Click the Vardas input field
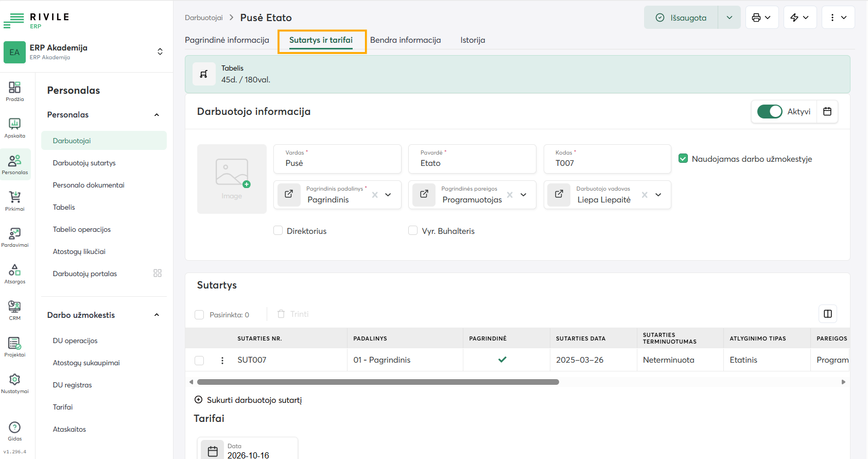 (337, 159)
